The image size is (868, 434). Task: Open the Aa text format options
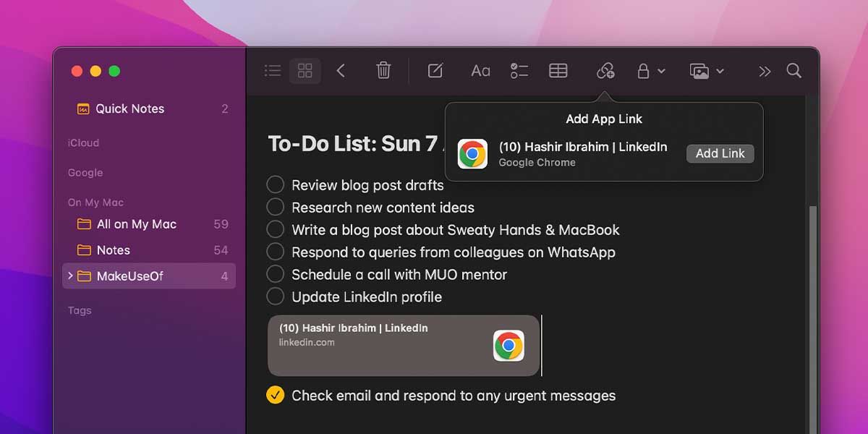pyautogui.click(x=480, y=71)
